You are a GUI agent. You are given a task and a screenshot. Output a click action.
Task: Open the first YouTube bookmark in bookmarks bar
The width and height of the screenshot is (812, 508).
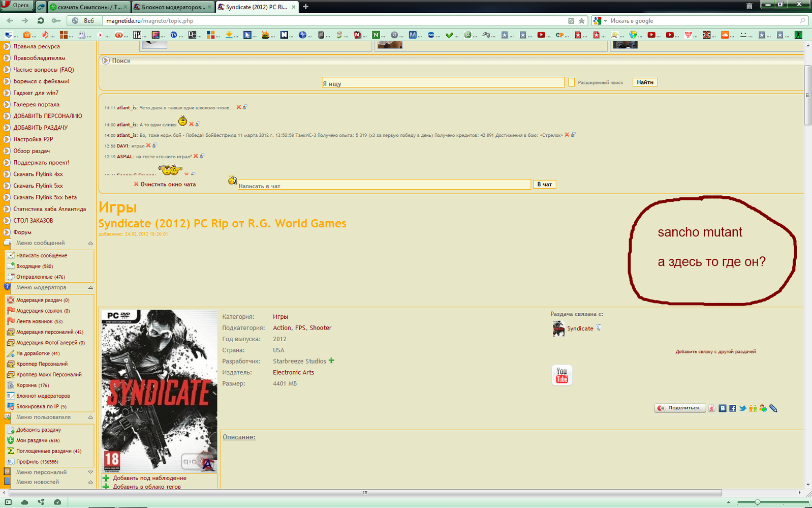point(541,35)
